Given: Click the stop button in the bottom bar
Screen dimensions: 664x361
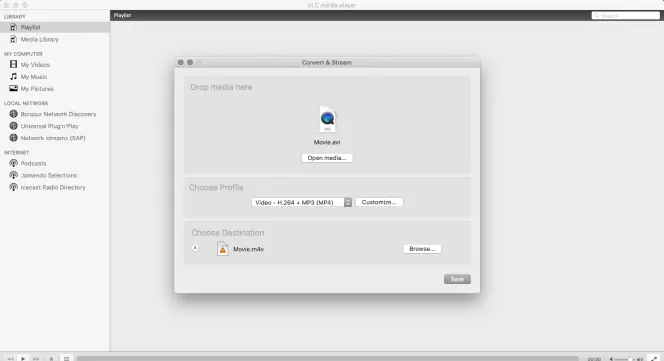Looking at the screenshot, I should click(51, 359).
